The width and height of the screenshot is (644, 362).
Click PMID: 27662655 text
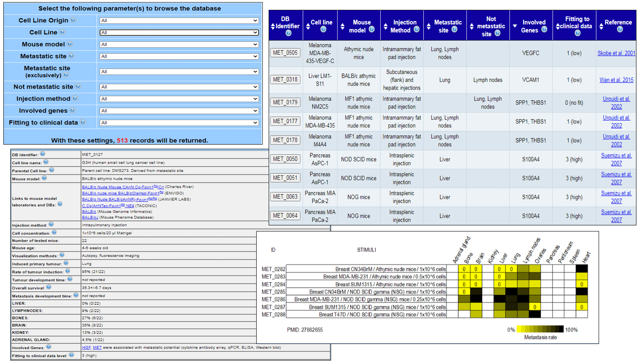(x=305, y=329)
